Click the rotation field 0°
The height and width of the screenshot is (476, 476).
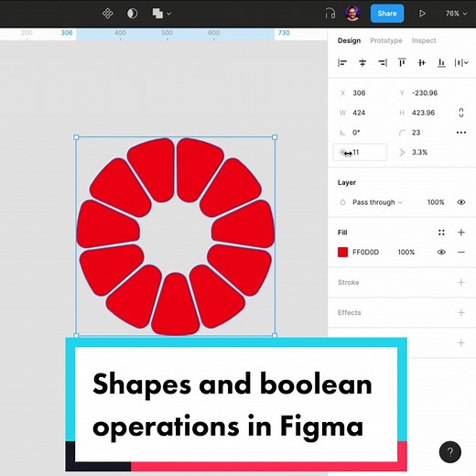(356, 133)
